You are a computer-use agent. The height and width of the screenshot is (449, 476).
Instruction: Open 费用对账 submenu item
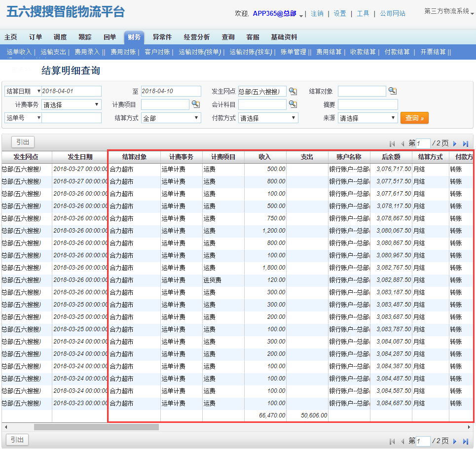[x=123, y=52]
